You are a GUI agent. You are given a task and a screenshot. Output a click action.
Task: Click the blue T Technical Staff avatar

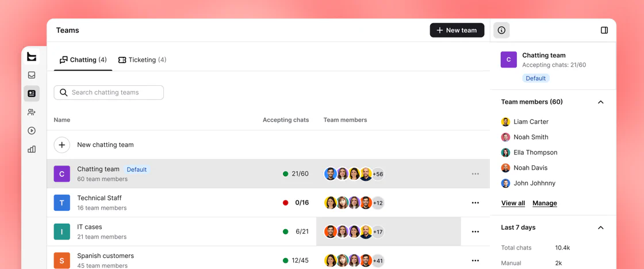click(x=62, y=203)
